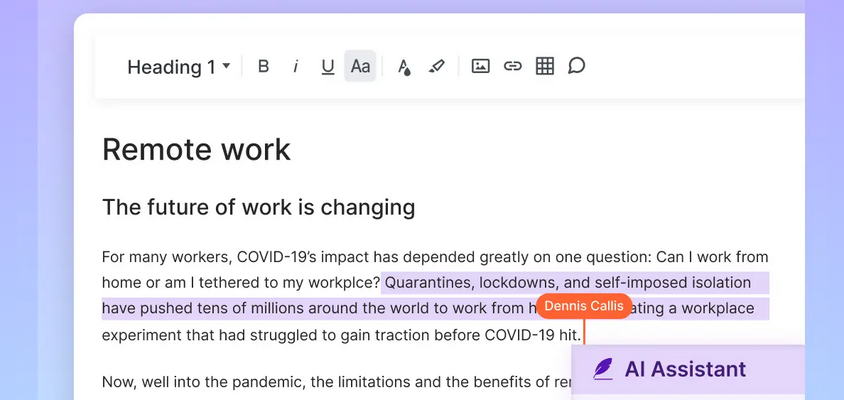Click the AI Assistant feather icon
The height and width of the screenshot is (400, 844).
603,369
